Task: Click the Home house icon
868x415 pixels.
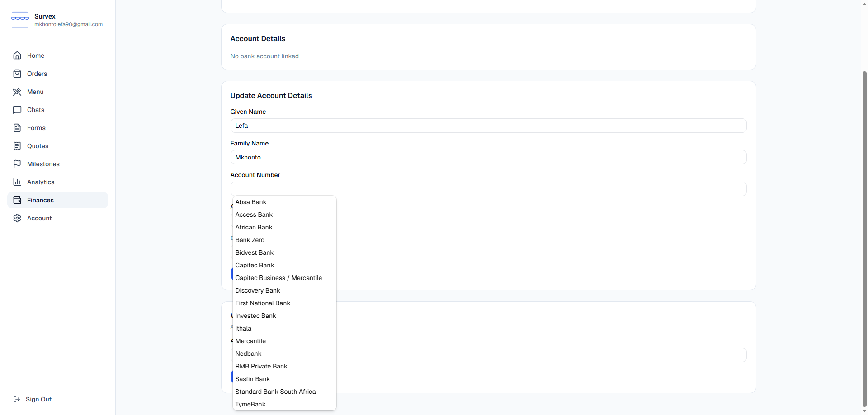Action: pyautogui.click(x=17, y=56)
